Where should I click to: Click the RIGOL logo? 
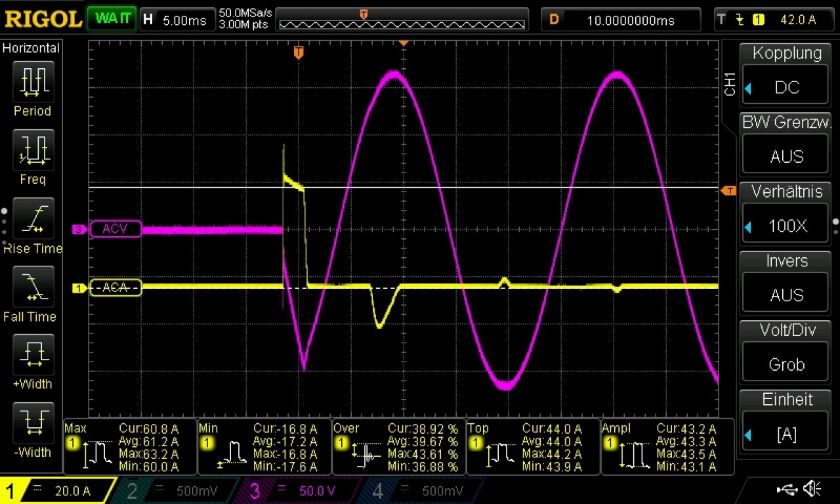[x=43, y=19]
